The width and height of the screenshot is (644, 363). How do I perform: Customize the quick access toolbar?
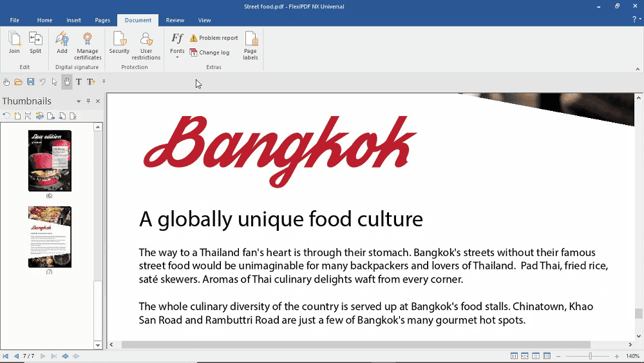[x=104, y=81]
